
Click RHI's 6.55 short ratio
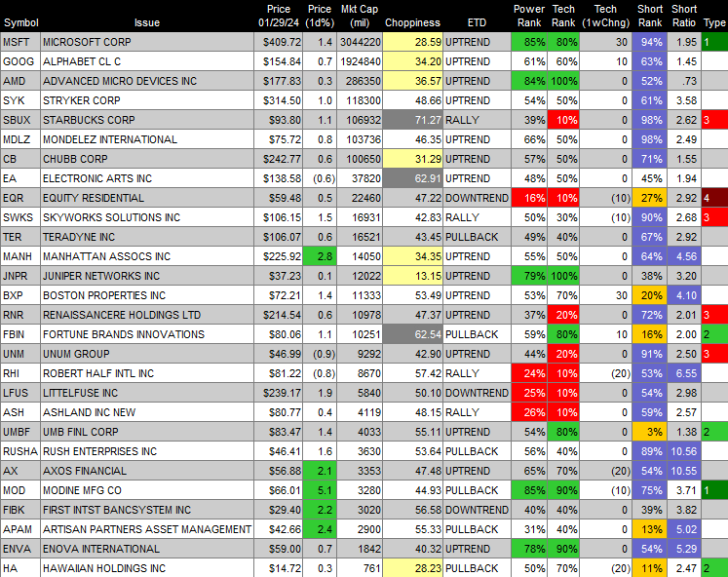coord(684,373)
